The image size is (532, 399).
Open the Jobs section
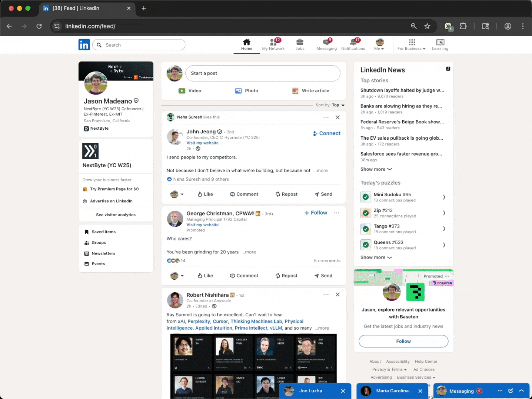[300, 44]
